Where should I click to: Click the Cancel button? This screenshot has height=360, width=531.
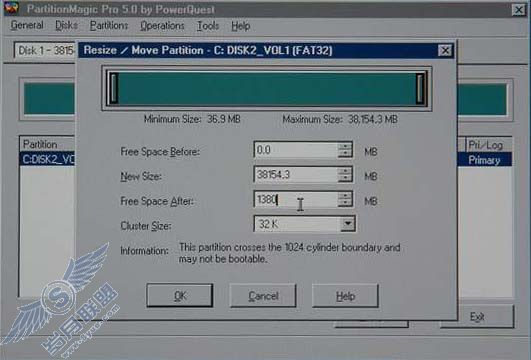[263, 296]
